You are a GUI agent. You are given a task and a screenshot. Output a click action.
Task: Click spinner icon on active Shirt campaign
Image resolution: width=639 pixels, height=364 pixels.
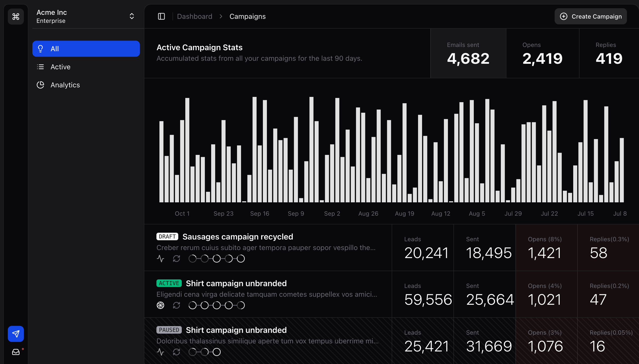(x=160, y=305)
